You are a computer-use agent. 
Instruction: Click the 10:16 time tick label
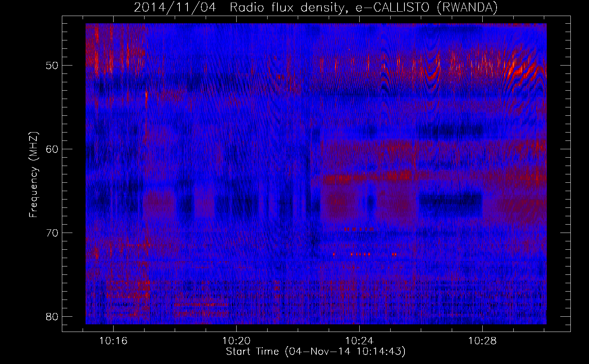click(x=113, y=341)
